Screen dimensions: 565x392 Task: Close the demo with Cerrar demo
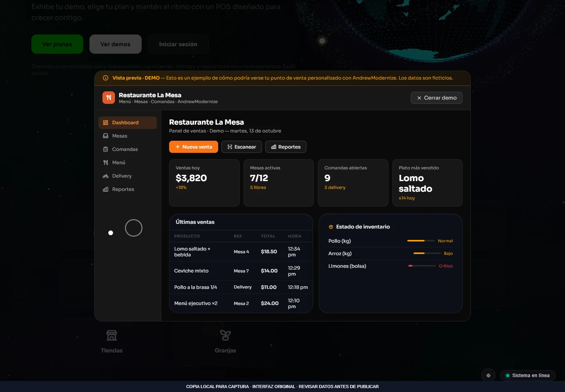coord(437,98)
